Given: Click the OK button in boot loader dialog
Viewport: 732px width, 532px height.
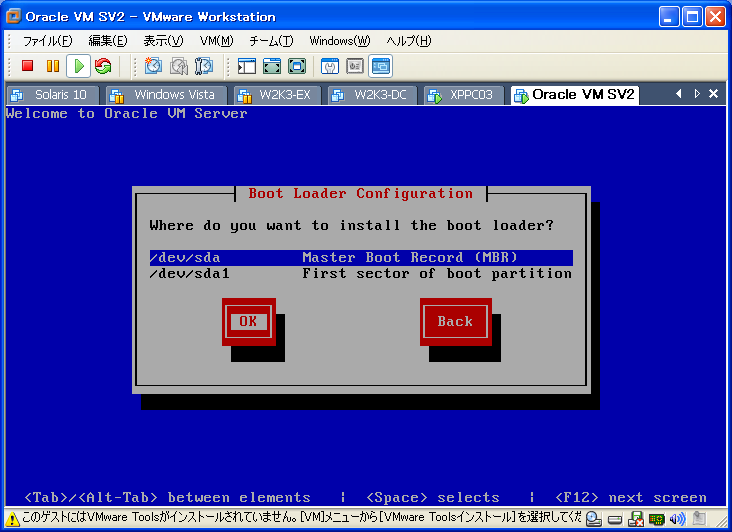Looking at the screenshot, I should coord(248,322).
